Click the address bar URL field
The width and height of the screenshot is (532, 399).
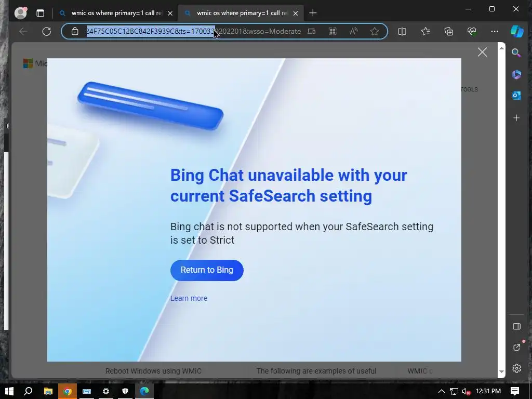click(193, 32)
